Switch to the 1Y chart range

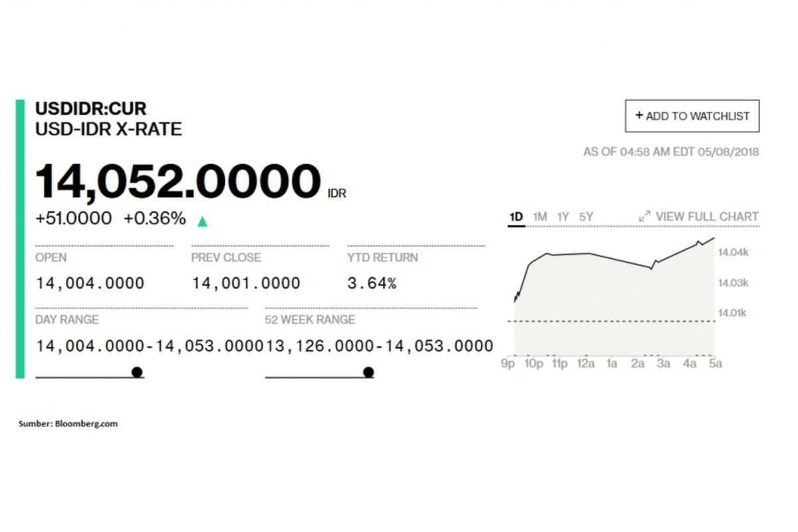pos(563,216)
